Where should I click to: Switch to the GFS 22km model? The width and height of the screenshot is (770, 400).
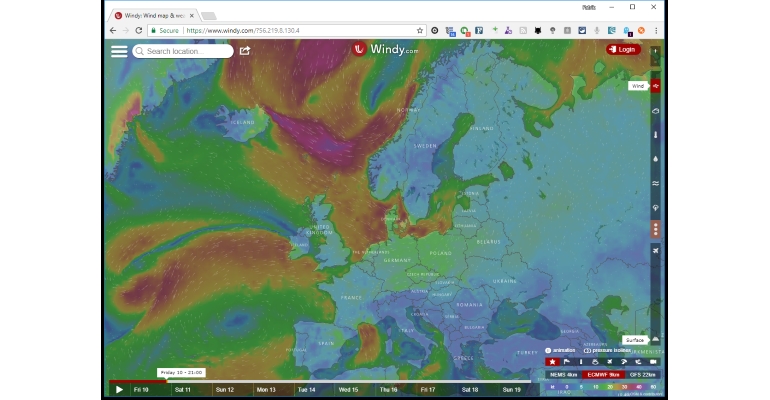point(642,374)
